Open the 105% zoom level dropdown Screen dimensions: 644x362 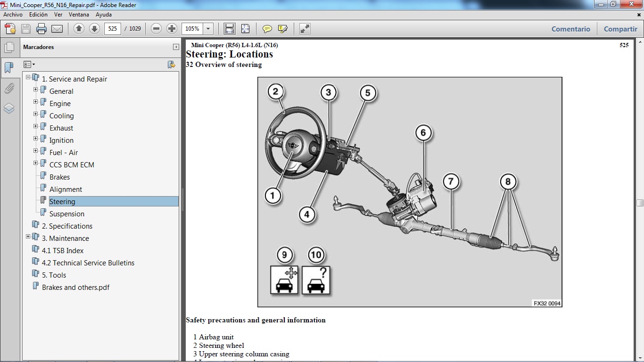[x=208, y=29]
